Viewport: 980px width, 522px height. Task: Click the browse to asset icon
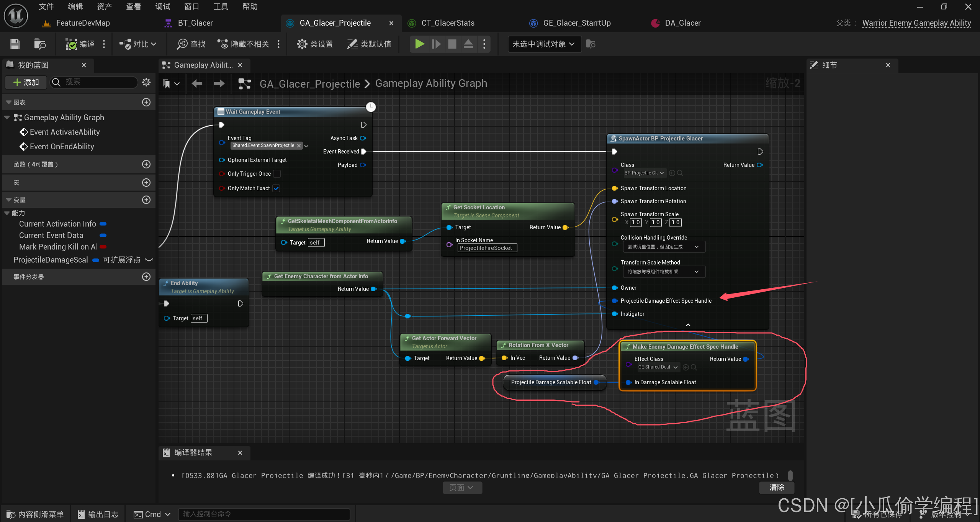point(40,44)
